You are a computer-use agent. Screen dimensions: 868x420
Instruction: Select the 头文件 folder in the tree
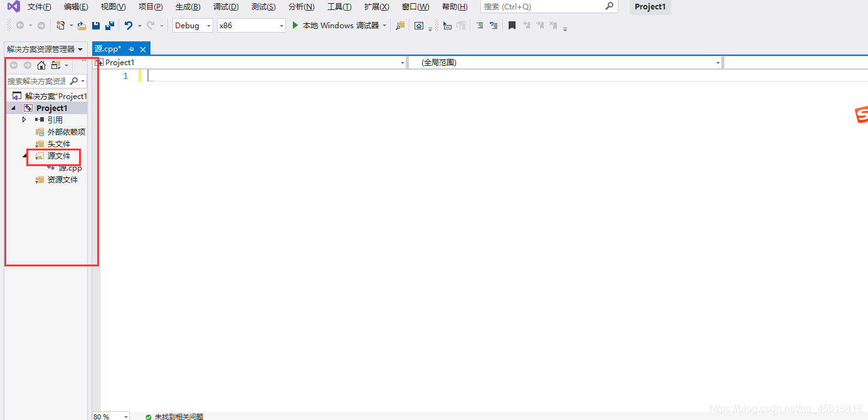(59, 144)
